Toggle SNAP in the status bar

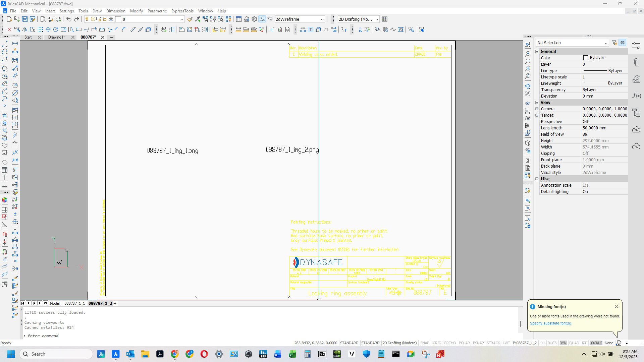[x=425, y=343]
